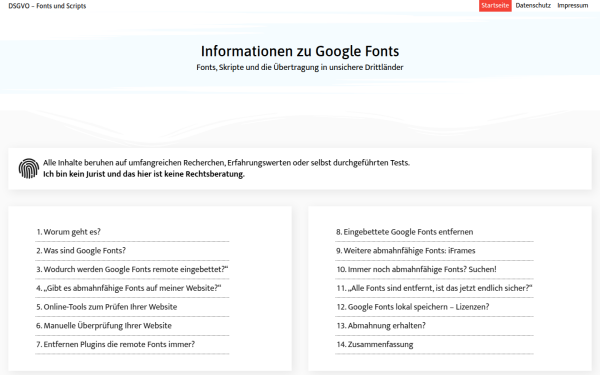Viewport: 600px width, 375px height.
Task: Open chapter 13. Abmahnung erhalten?
Action: tap(381, 326)
